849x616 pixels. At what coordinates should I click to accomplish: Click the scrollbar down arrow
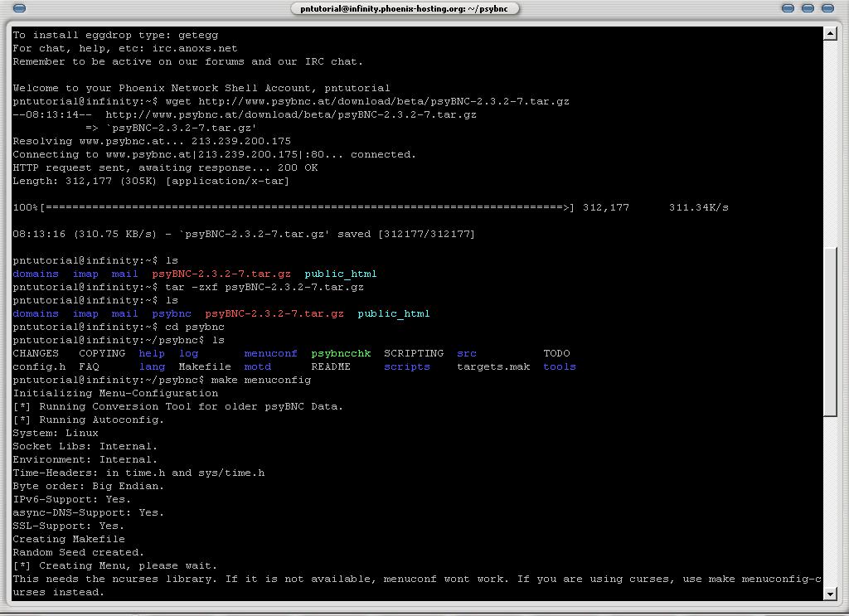coord(830,594)
